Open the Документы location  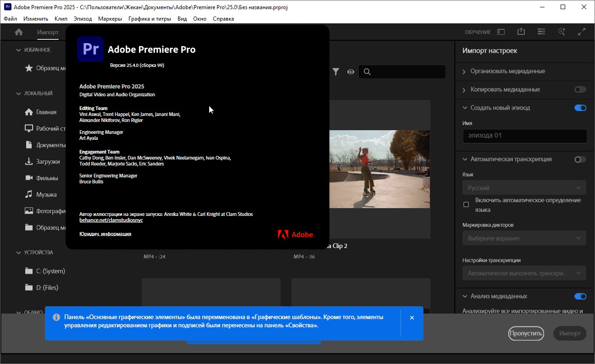click(x=45, y=145)
